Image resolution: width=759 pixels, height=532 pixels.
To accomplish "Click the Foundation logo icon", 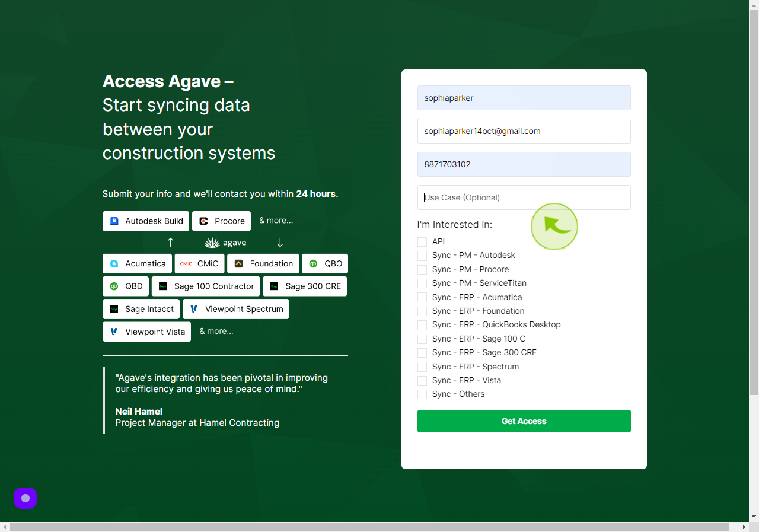I will tap(238, 263).
